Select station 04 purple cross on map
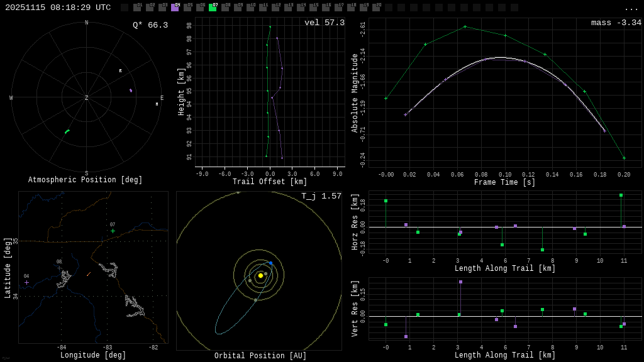Screen dimensions: 644x362 click(x=26, y=282)
